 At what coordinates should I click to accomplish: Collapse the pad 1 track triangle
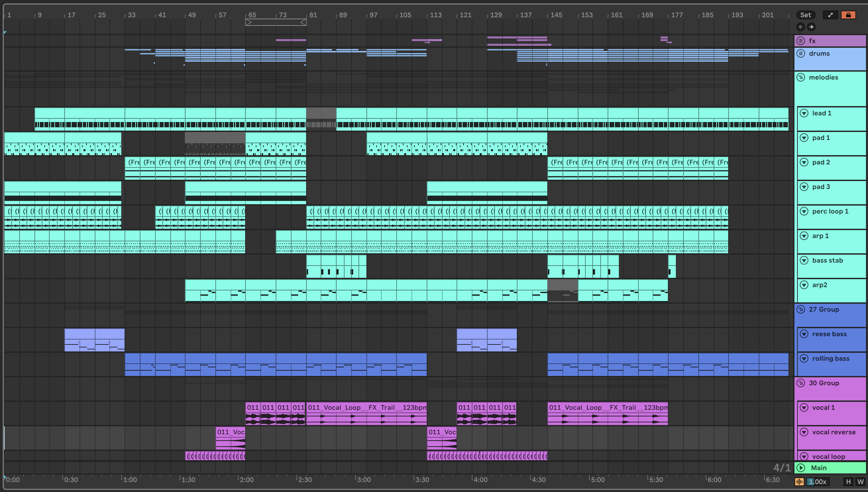click(804, 138)
